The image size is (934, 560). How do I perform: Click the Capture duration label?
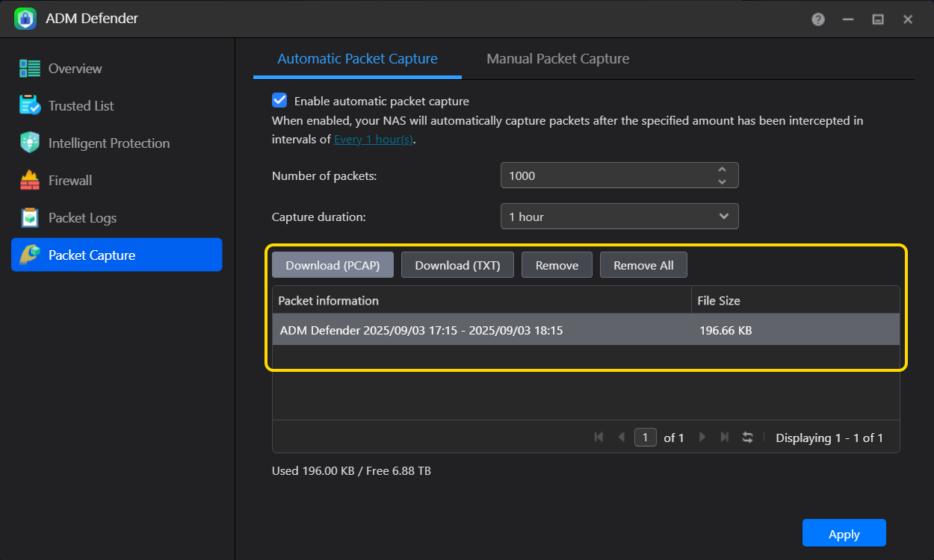tap(319, 217)
